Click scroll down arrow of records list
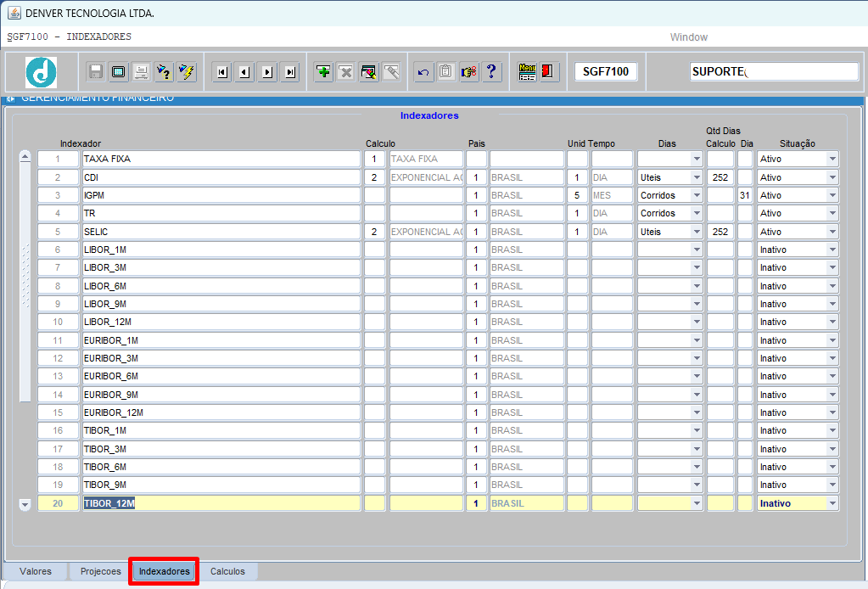The image size is (868, 589). (25, 504)
